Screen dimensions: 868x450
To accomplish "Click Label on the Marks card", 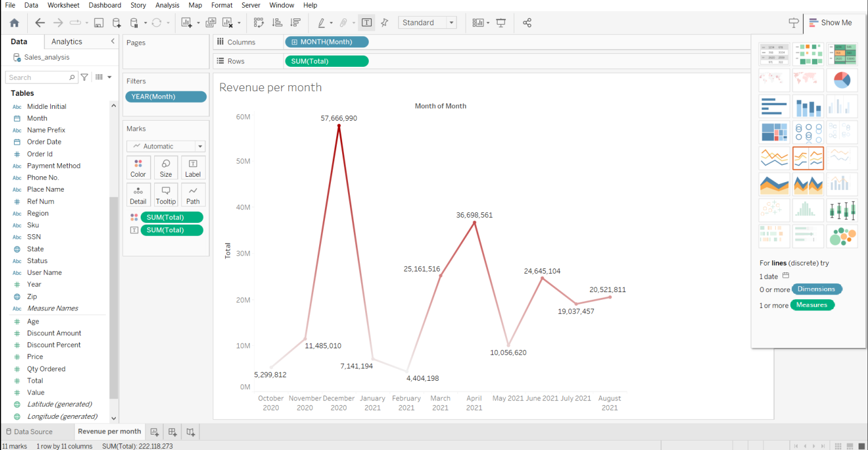I will click(193, 167).
